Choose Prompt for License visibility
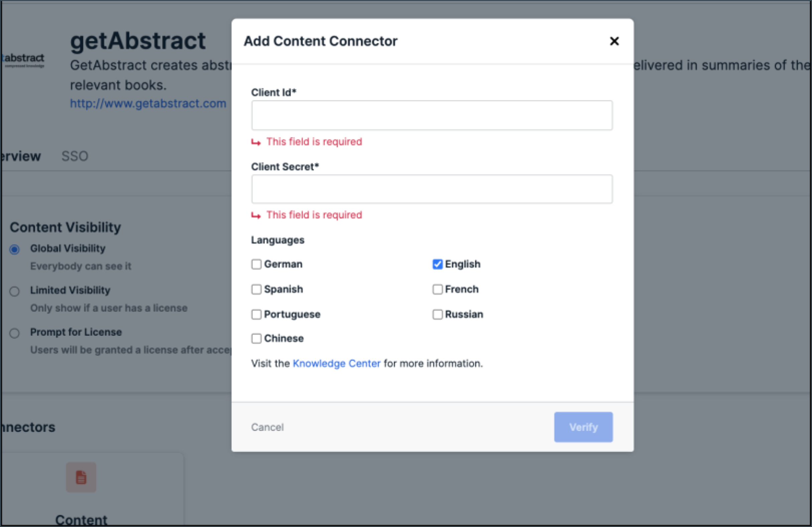 (x=14, y=333)
